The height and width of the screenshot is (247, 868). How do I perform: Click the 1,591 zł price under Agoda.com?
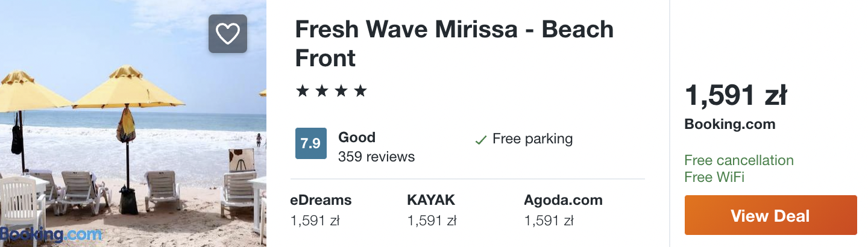tap(549, 221)
